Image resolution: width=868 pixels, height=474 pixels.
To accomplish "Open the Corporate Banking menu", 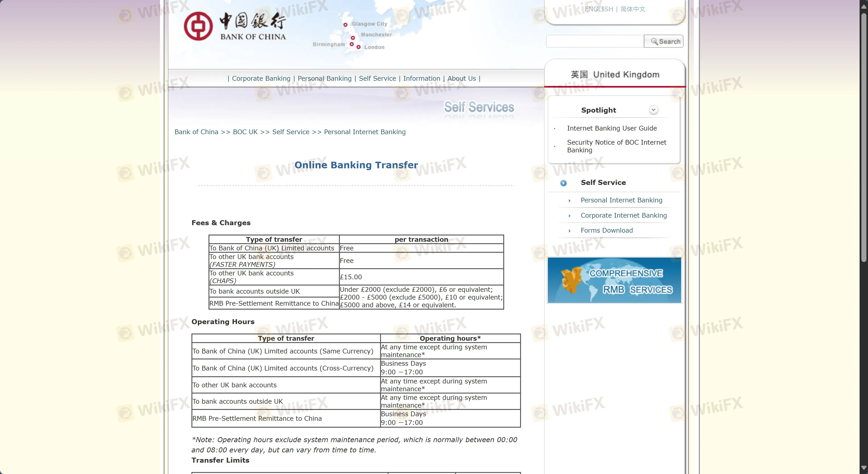I will pyautogui.click(x=261, y=78).
